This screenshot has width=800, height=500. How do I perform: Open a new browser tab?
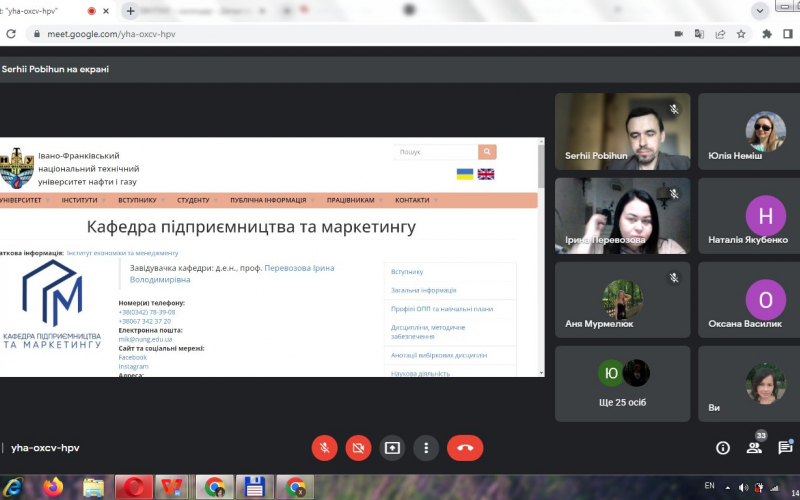tap(131, 11)
